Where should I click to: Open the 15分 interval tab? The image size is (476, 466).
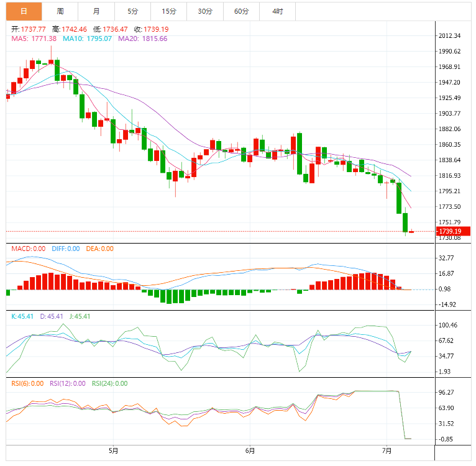tap(169, 12)
